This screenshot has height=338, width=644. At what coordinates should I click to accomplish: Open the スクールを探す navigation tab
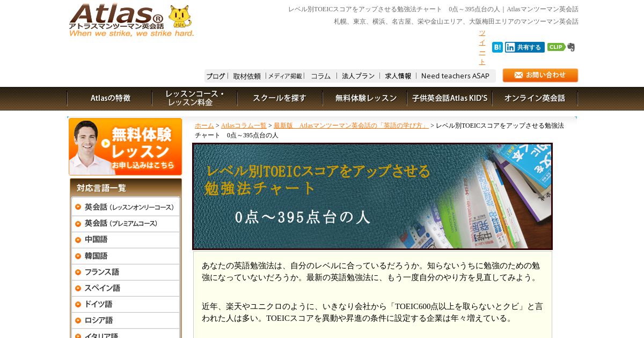pyautogui.click(x=280, y=98)
